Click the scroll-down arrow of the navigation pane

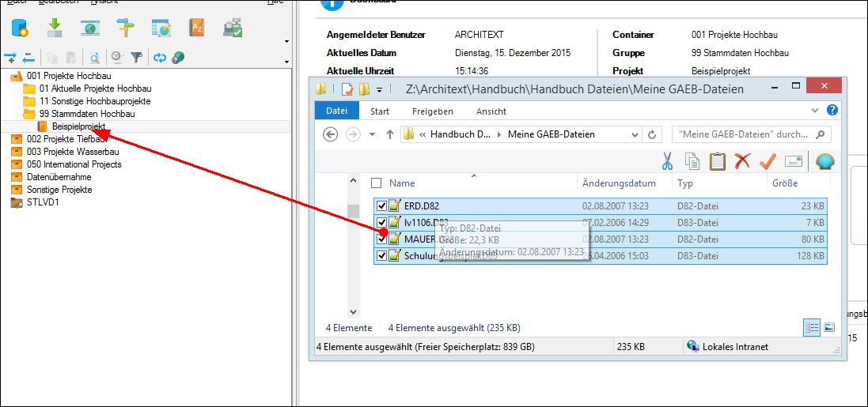(x=354, y=312)
